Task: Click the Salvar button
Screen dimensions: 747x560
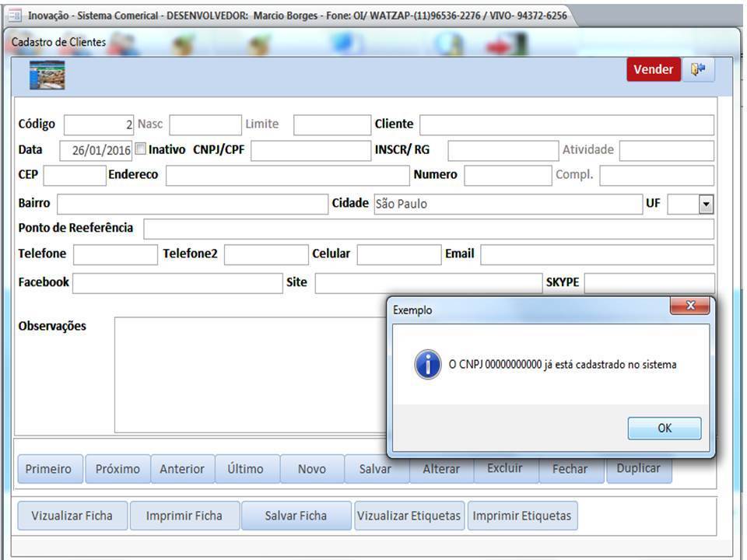Action: (x=377, y=469)
